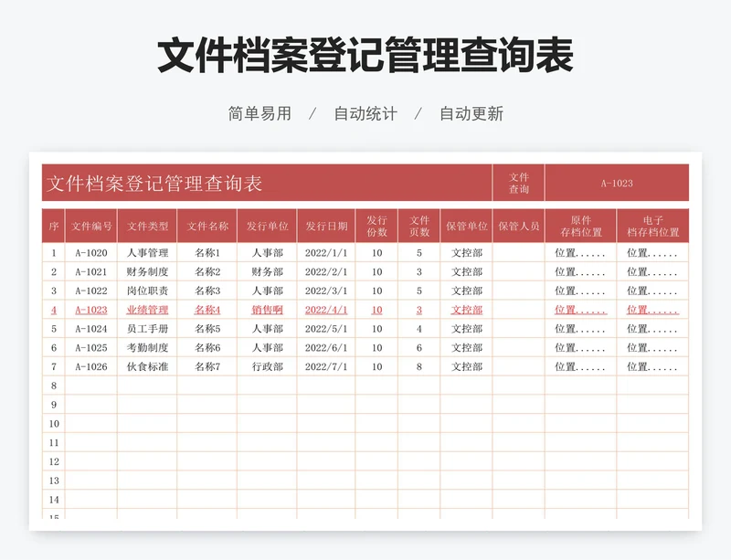731x560 pixels.
Task: Select the 电子档存档位置 column header
Action: 652,227
